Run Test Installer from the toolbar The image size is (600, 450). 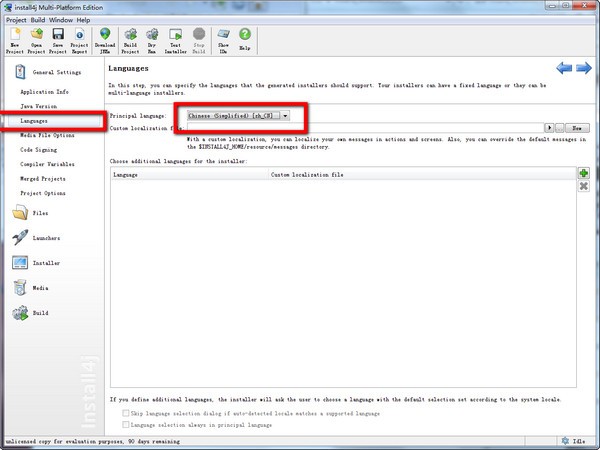click(x=174, y=38)
